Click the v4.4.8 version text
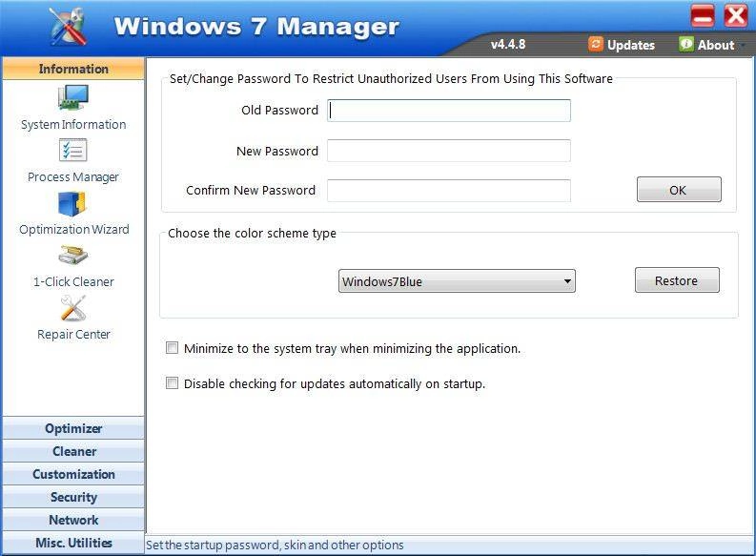Screen dimensions: 756x556 pyautogui.click(x=508, y=45)
